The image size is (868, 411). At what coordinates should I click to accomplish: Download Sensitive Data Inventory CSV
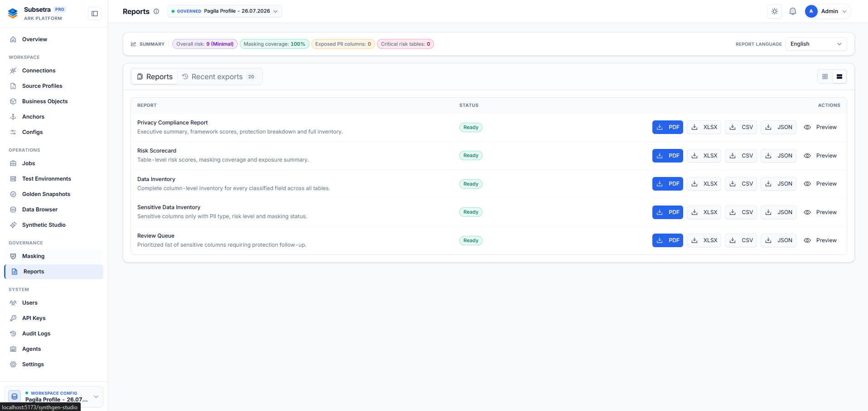(x=741, y=212)
